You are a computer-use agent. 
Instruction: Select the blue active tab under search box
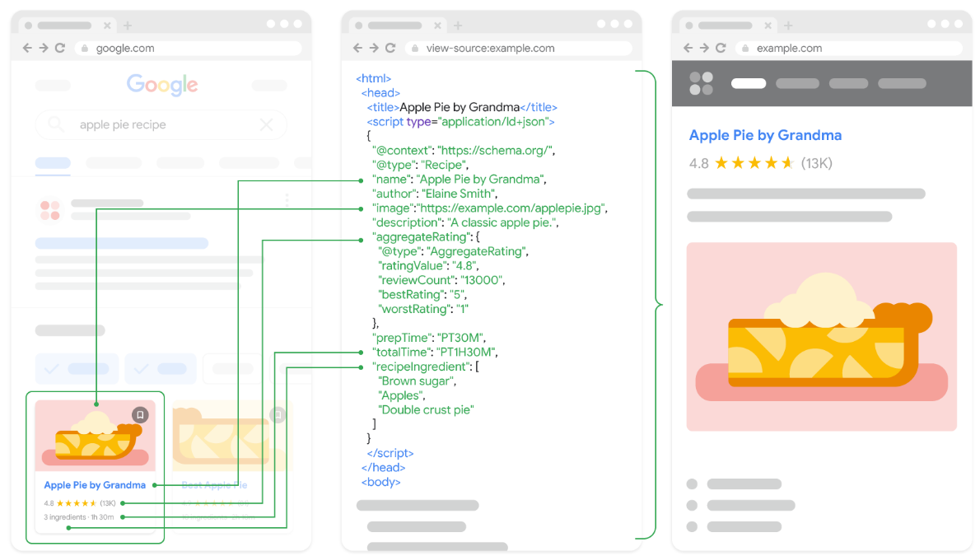pyautogui.click(x=53, y=163)
